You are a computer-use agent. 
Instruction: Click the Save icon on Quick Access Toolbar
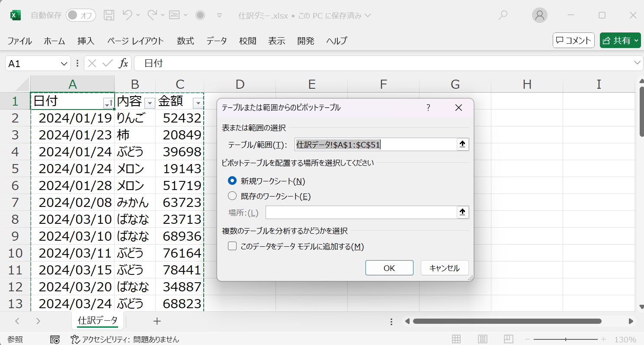pyautogui.click(x=109, y=15)
